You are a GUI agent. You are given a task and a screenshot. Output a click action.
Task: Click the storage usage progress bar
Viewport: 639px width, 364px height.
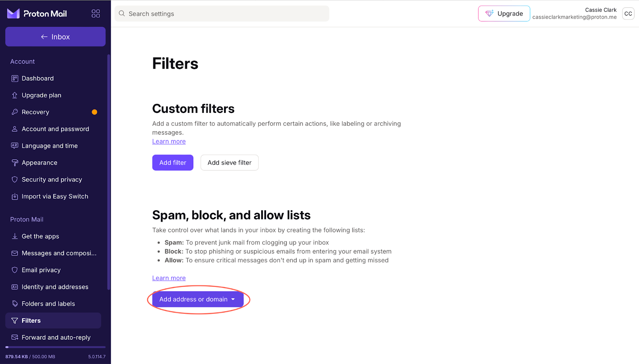55,347
